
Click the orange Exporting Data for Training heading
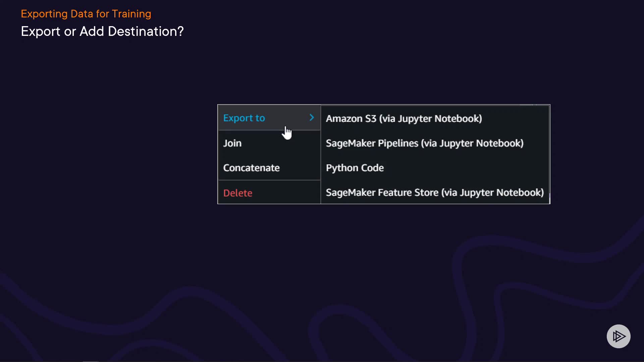(86, 14)
